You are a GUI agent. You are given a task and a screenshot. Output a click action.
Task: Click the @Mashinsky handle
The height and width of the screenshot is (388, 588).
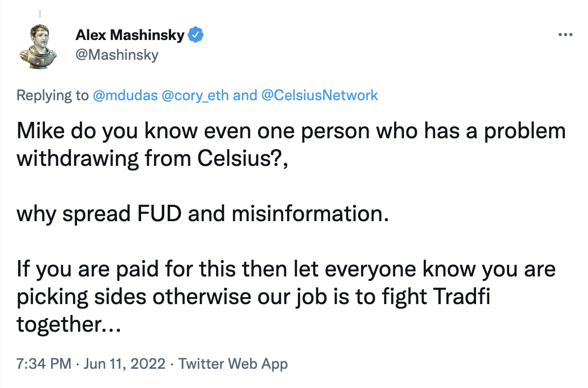point(117,54)
